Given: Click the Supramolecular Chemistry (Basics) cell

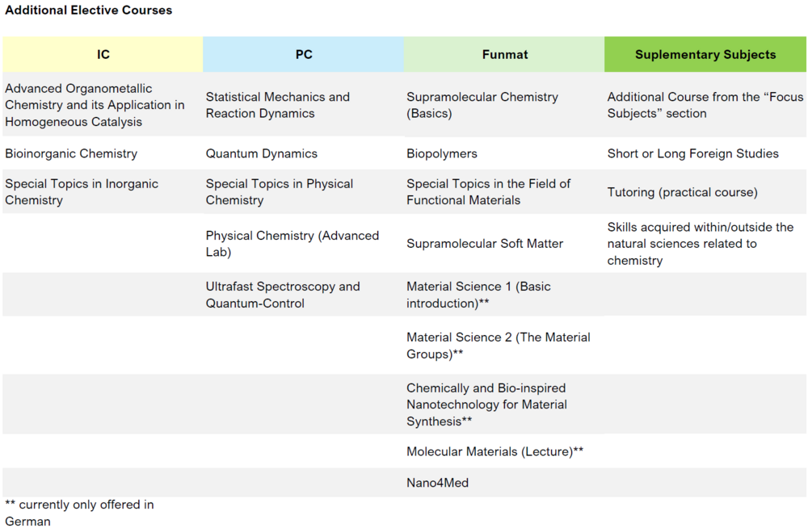Looking at the screenshot, I should [x=482, y=105].
